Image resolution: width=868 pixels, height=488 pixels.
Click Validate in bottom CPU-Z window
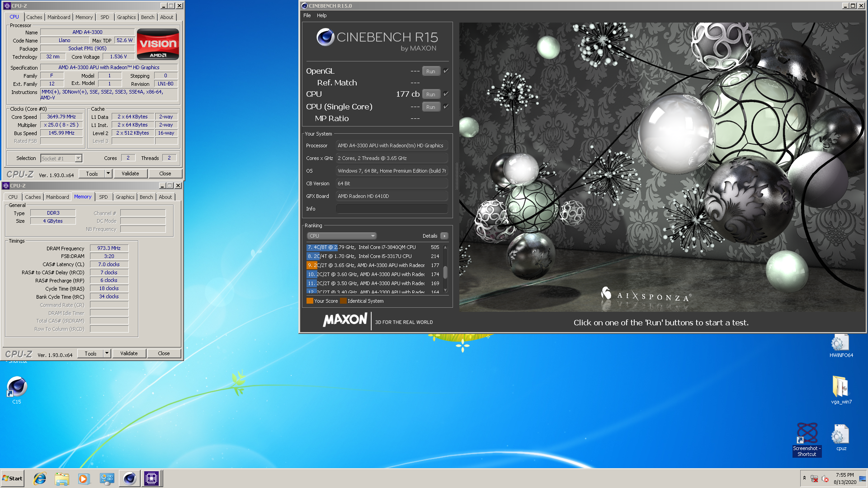click(129, 353)
